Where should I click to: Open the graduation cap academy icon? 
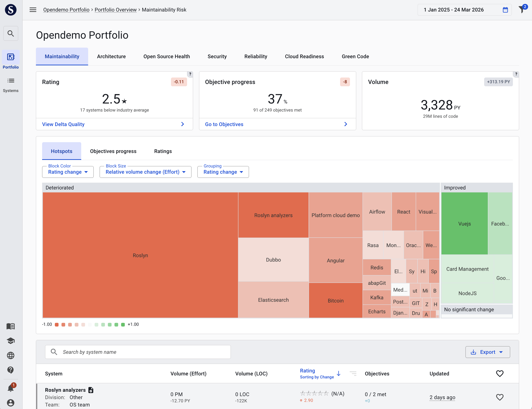[10, 341]
